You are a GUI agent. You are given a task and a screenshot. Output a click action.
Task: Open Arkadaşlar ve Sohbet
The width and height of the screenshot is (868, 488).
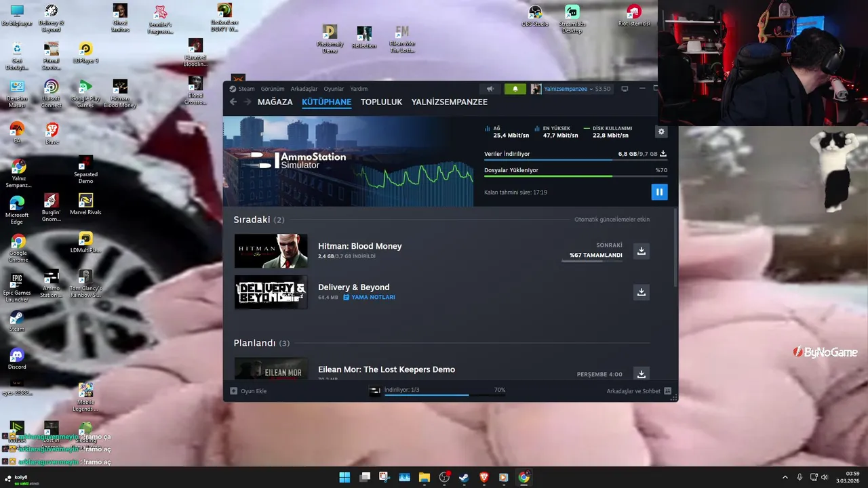[x=639, y=391]
